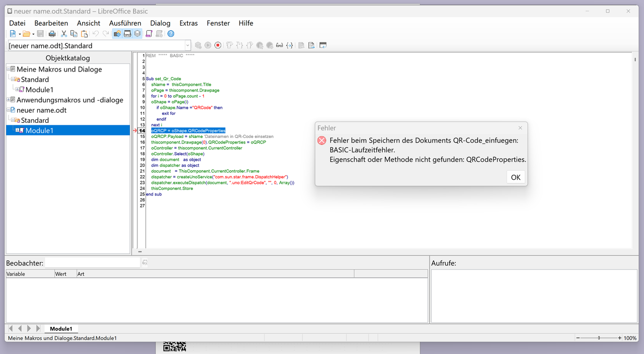
Task: Click the Find Parenthesis braces icon
Action: pos(289,45)
